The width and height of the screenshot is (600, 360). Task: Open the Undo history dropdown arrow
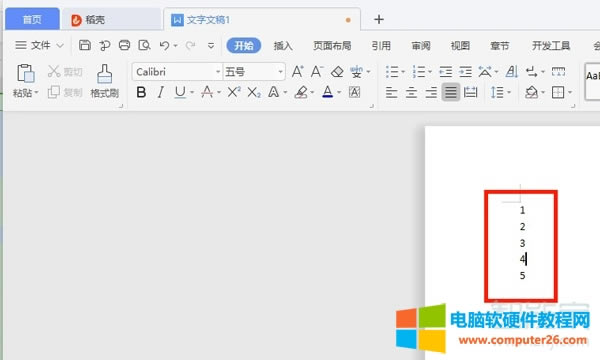(x=176, y=46)
